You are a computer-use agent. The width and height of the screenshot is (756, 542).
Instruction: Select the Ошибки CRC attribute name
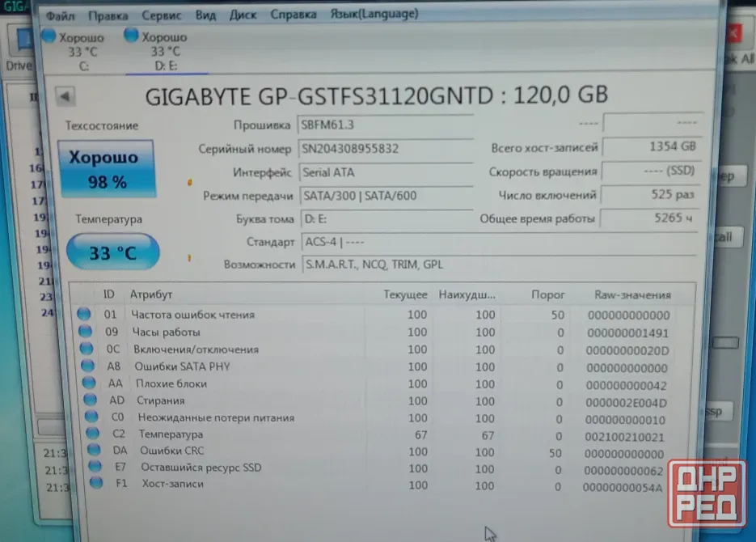click(172, 451)
